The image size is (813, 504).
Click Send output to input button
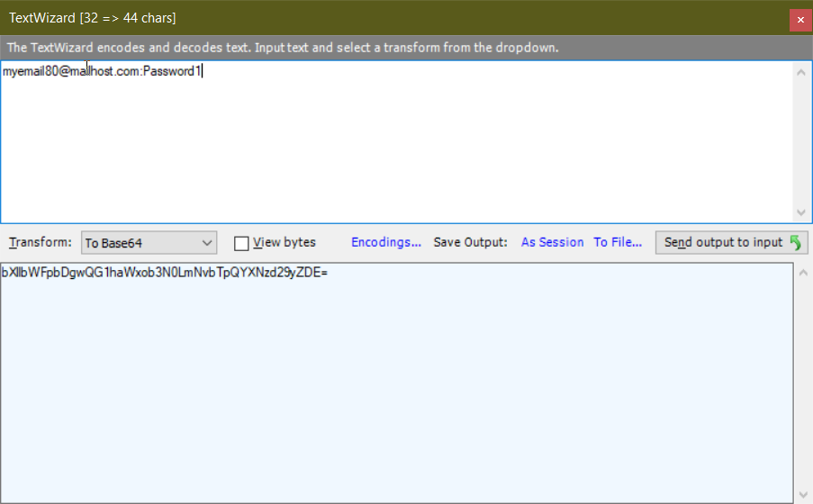[732, 242]
